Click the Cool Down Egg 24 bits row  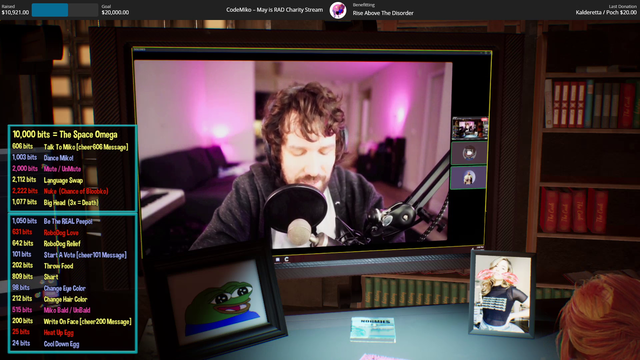[x=46, y=344]
